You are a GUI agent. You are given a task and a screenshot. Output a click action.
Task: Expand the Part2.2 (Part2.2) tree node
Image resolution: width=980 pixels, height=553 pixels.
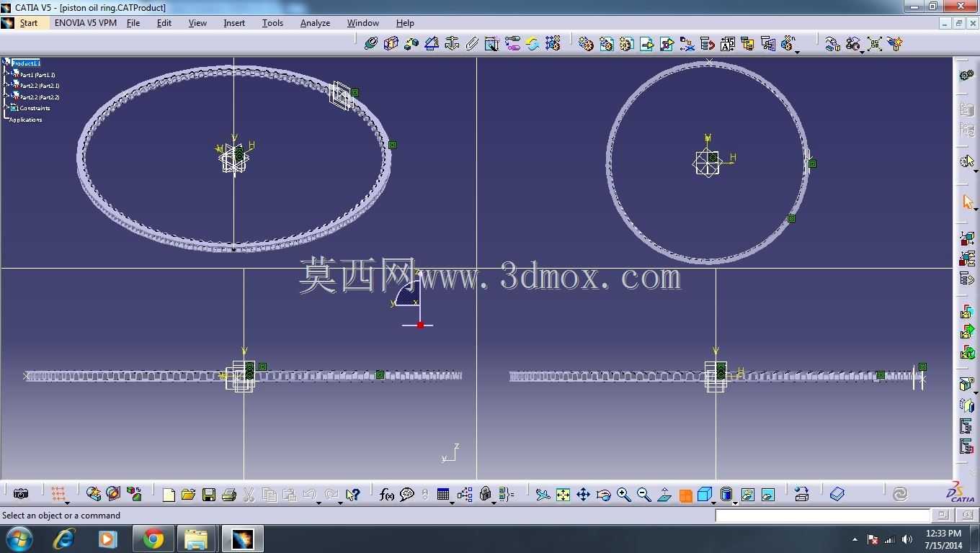tap(6, 96)
